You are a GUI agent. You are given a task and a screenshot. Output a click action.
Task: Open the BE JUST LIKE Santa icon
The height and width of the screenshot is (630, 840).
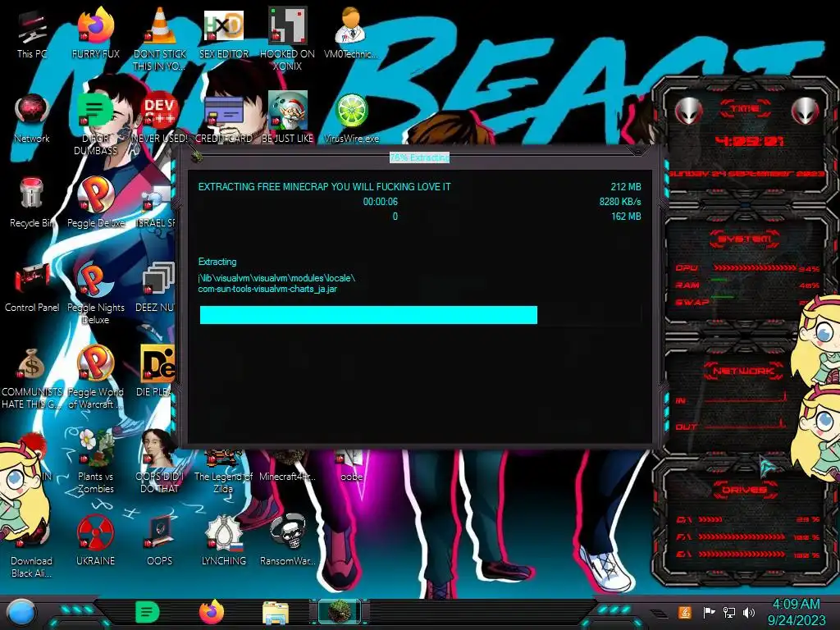[287, 110]
